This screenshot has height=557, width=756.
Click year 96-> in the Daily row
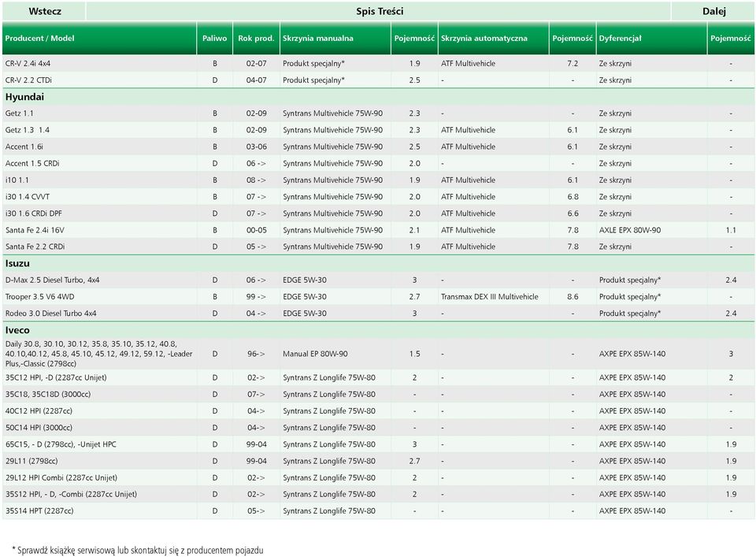(256, 354)
